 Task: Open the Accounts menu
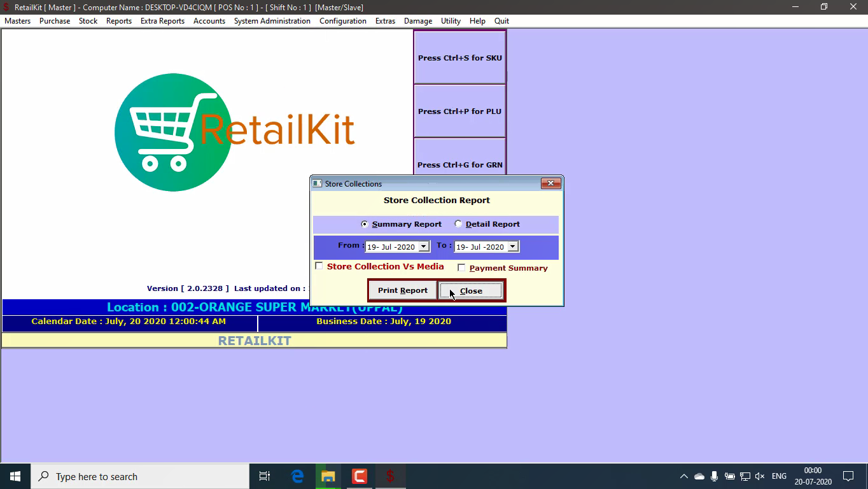click(x=209, y=21)
